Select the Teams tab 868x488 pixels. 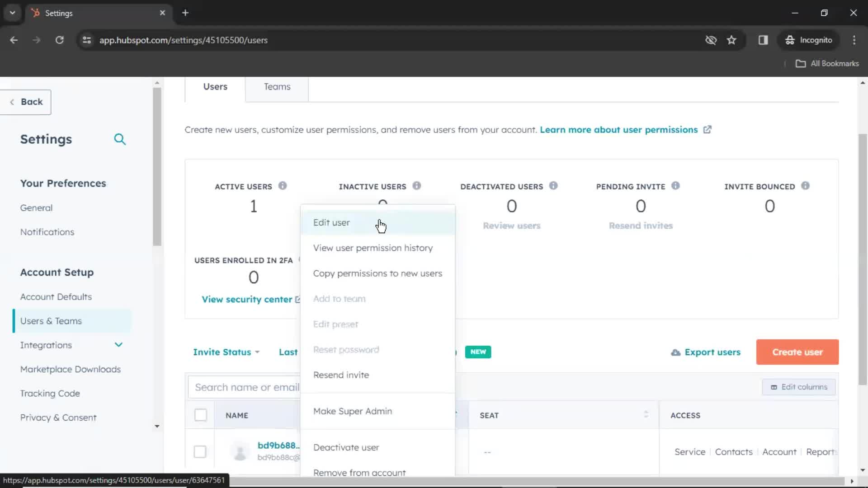click(x=277, y=86)
